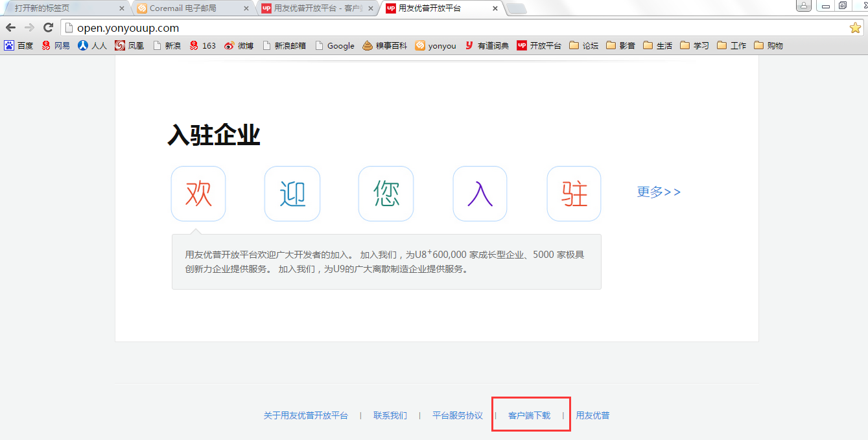Close the active 用友优普开放平台 tab
This screenshot has width=868, height=440.
click(x=495, y=8)
